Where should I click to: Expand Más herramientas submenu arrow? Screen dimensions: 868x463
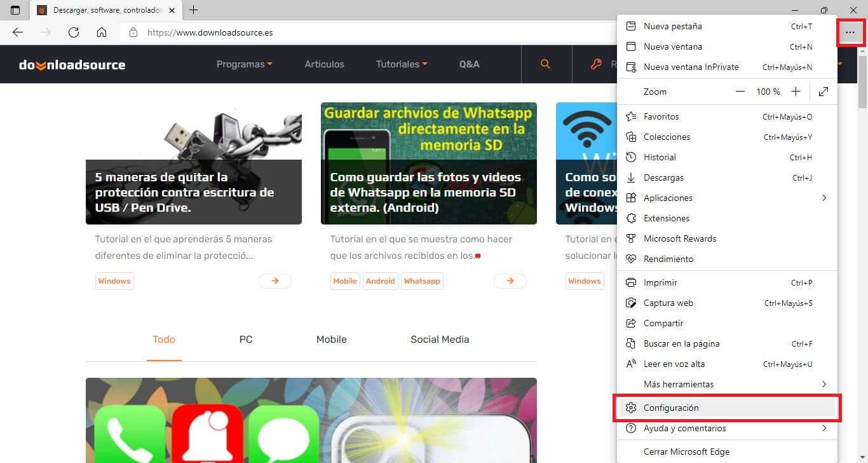pos(824,384)
